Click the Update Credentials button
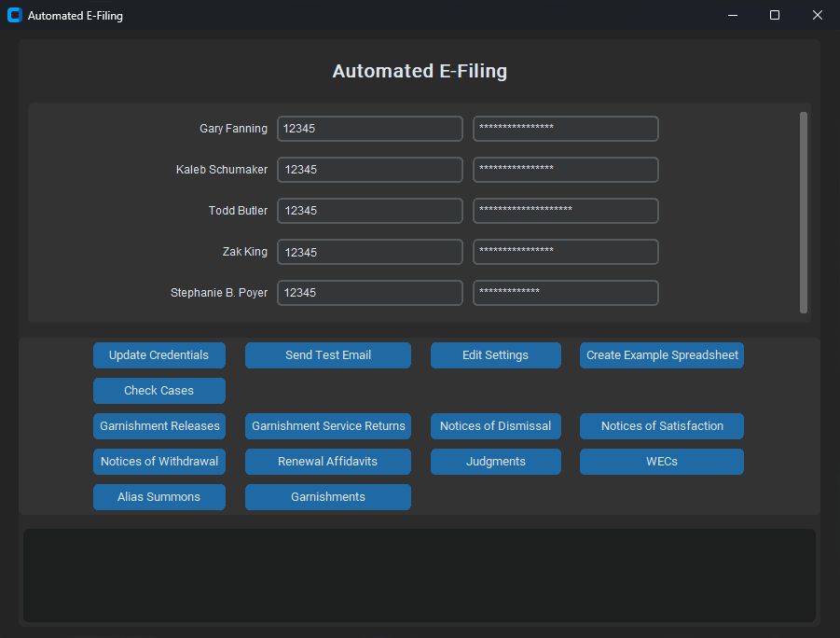 click(158, 355)
